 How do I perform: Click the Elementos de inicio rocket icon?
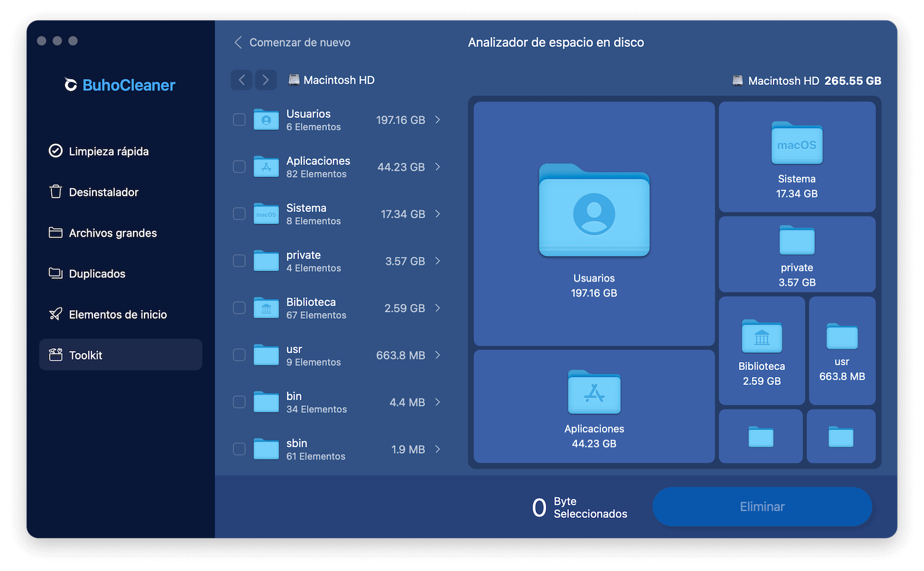(x=55, y=314)
